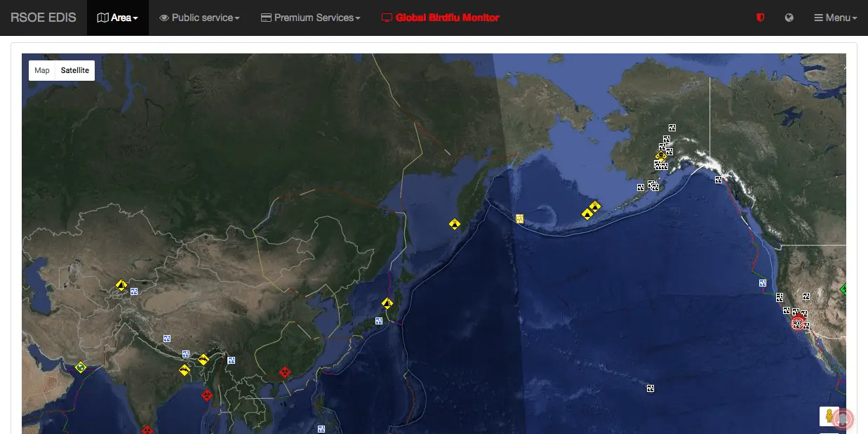Screen dimensions: 868x434
Task: Click the red circular icon beside pegman
Action: [843, 419]
